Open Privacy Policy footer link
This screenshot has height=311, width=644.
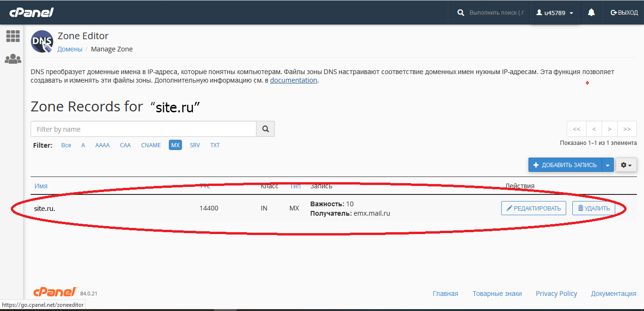tap(556, 294)
